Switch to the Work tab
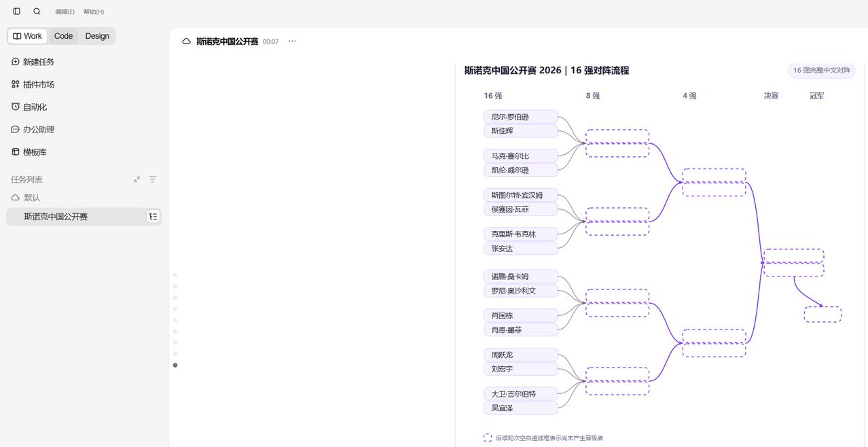868x447 pixels. pyautogui.click(x=27, y=36)
